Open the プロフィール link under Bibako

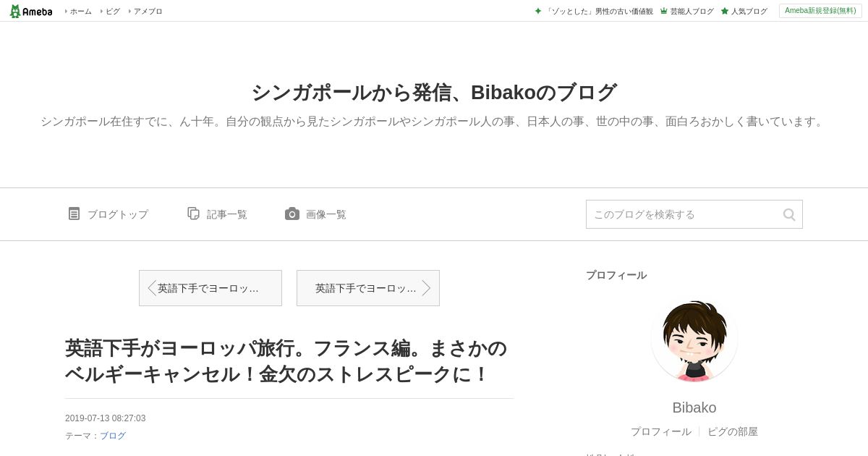click(x=661, y=431)
